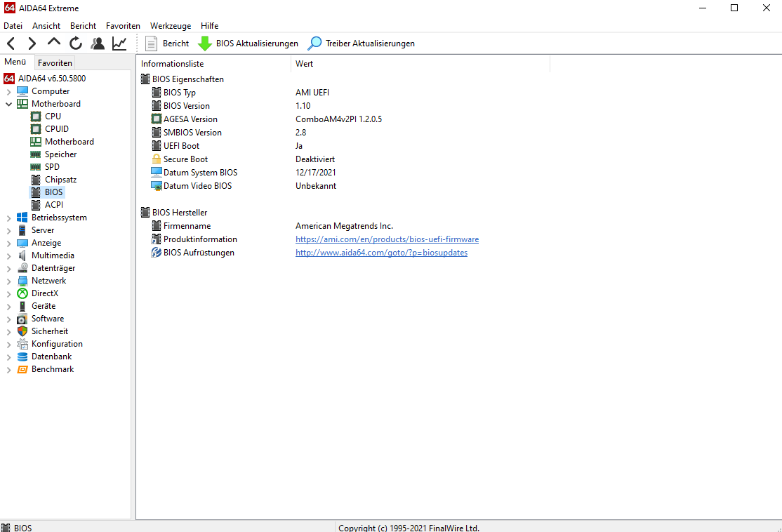Click the Sicherheit shield icon

point(22,331)
